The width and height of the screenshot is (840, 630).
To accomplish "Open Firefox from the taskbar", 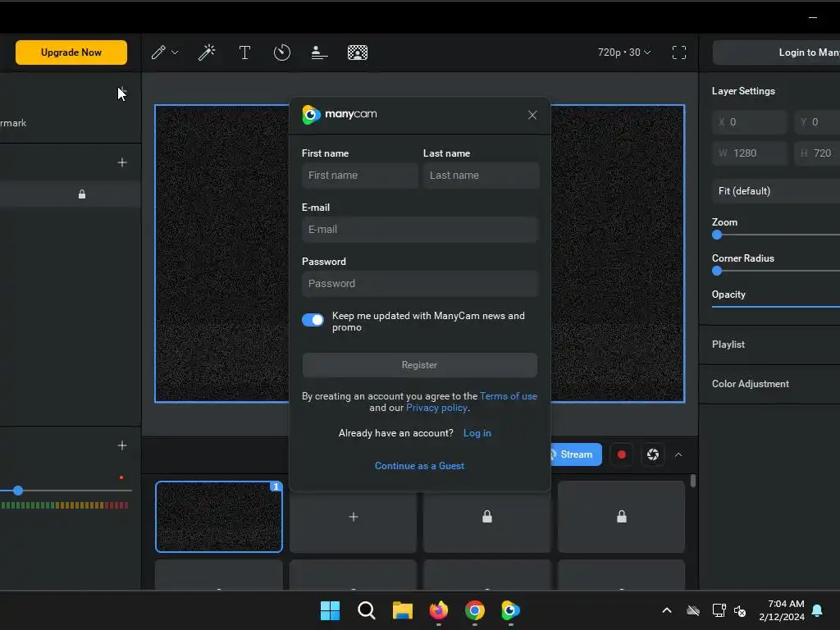I will click(439, 610).
